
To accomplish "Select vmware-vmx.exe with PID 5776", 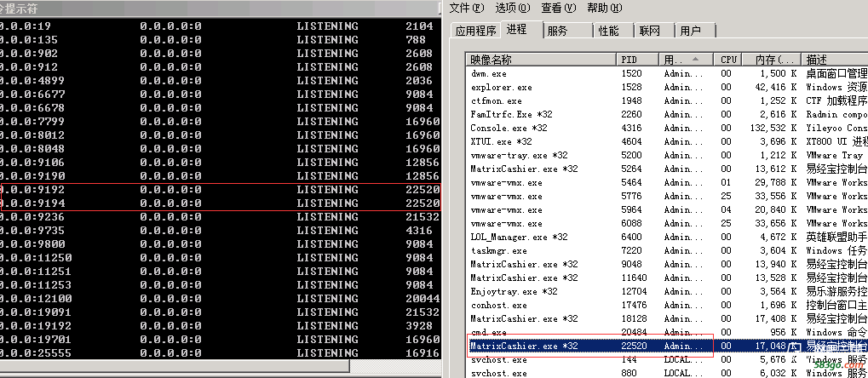I will pyautogui.click(x=667, y=197).
